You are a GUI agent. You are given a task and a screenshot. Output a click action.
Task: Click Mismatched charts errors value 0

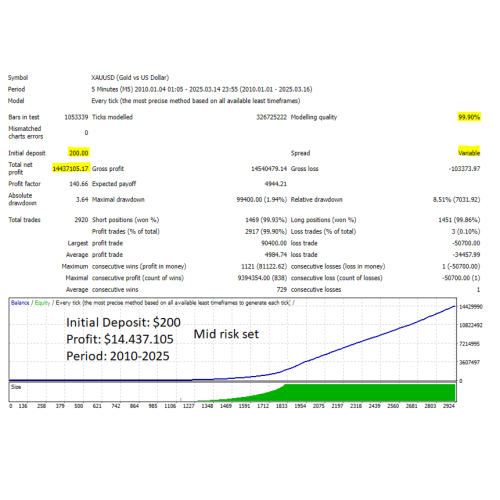[x=86, y=133]
